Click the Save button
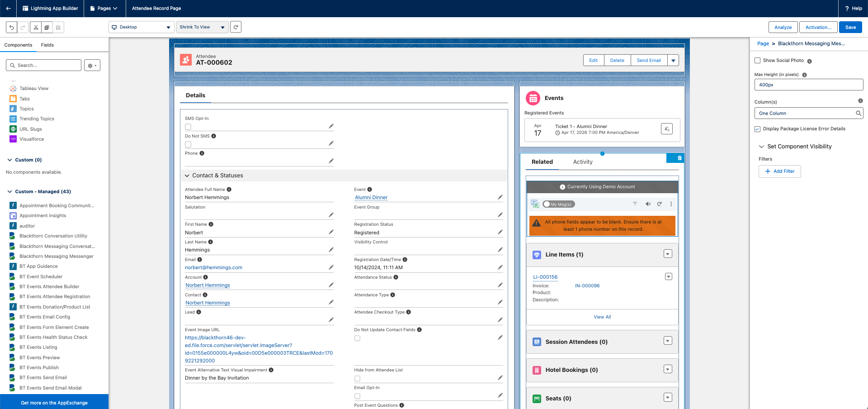The image size is (868, 409). pos(850,27)
